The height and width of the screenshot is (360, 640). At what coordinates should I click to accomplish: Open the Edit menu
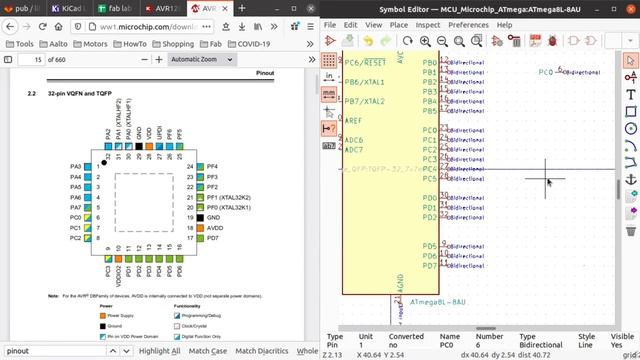click(350, 25)
